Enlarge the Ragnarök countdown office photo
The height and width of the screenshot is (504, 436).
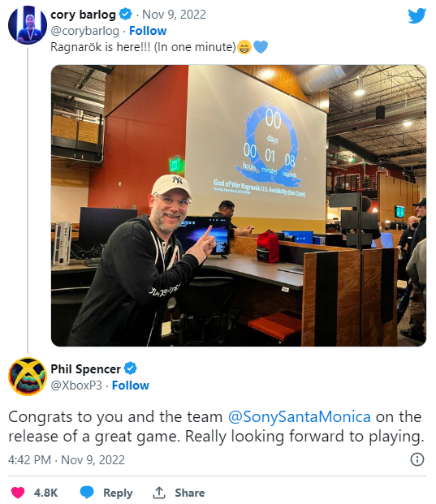tap(239, 205)
